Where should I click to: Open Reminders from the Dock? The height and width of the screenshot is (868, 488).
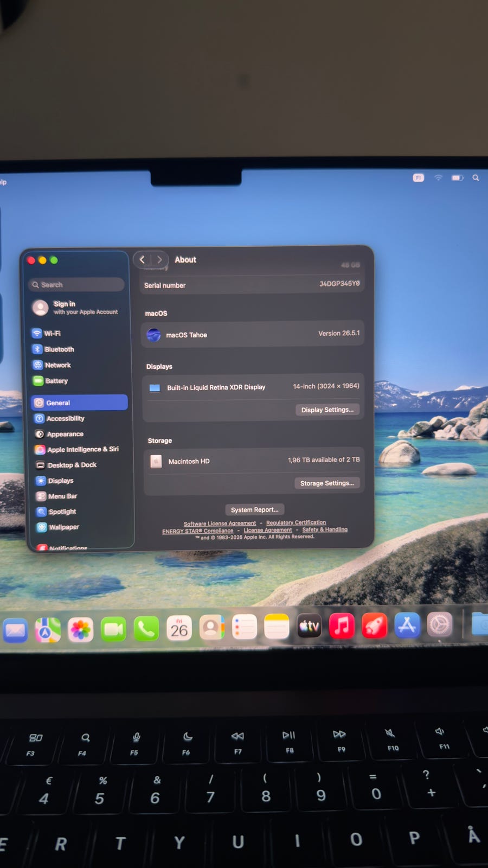pyautogui.click(x=244, y=627)
